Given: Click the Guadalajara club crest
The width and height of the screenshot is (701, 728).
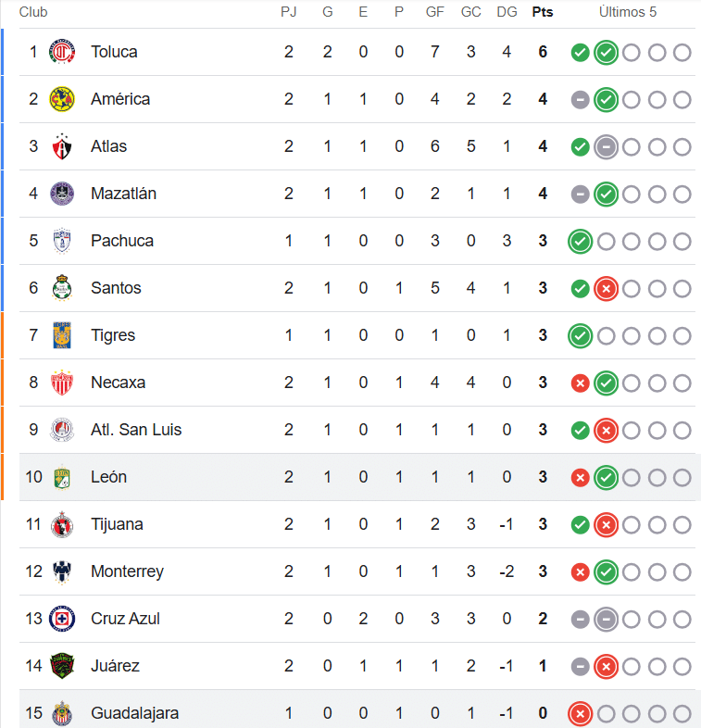Looking at the screenshot, I should pyautogui.click(x=62, y=713).
